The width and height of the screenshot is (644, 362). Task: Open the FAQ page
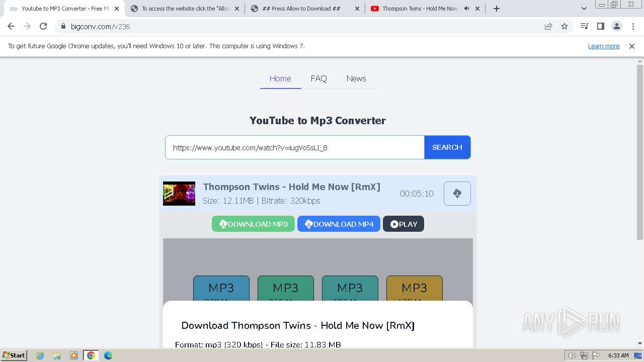[x=318, y=78]
